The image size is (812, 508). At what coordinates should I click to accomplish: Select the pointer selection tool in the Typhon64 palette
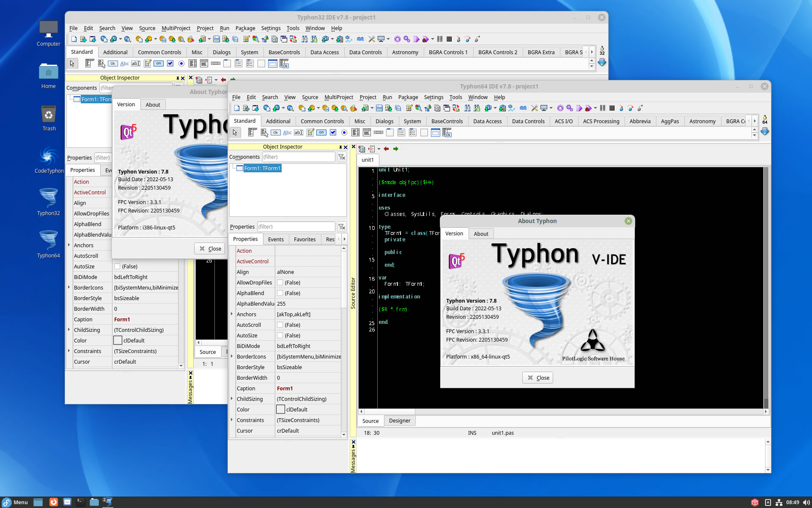(235, 133)
